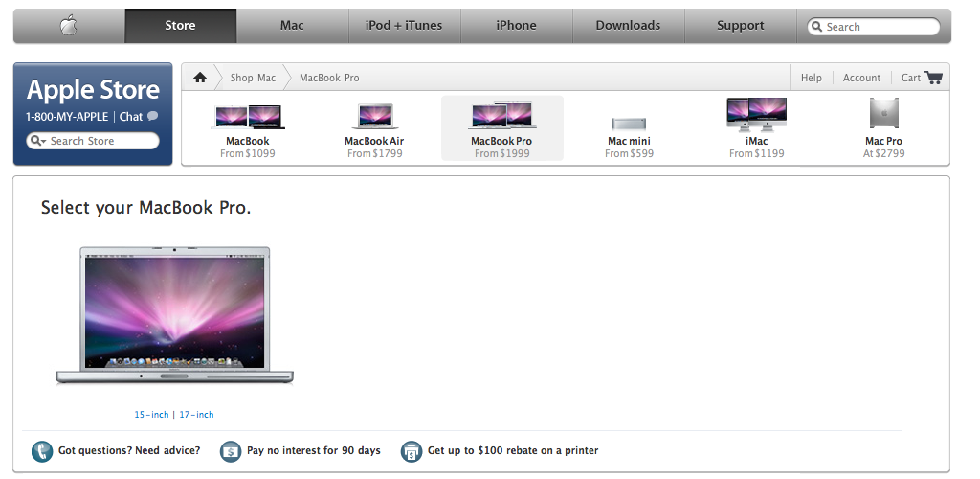Click the From $1799 price
The height and width of the screenshot is (479, 980).
[x=375, y=153]
